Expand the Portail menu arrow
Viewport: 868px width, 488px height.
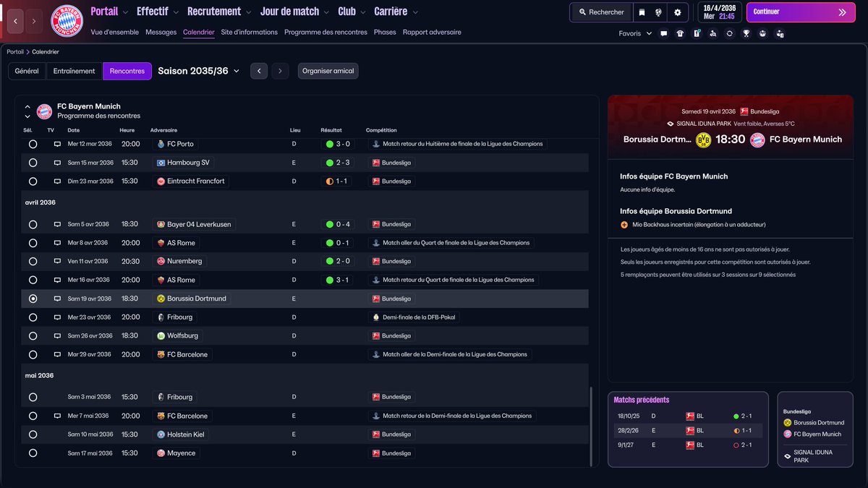(x=126, y=12)
